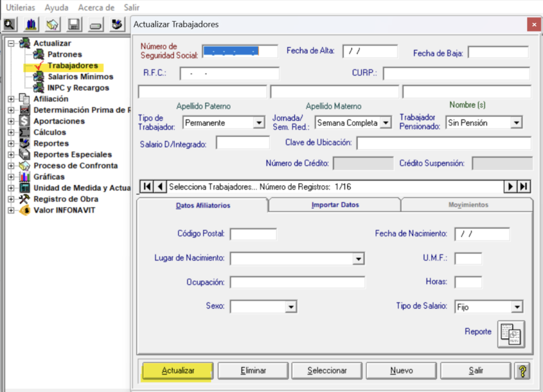
Task: Go to the previous worker record
Action: (160, 187)
